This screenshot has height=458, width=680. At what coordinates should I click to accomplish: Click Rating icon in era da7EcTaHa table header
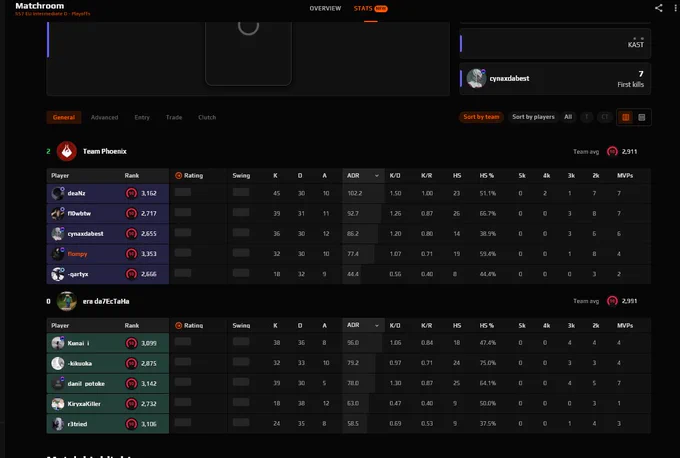[178, 325]
